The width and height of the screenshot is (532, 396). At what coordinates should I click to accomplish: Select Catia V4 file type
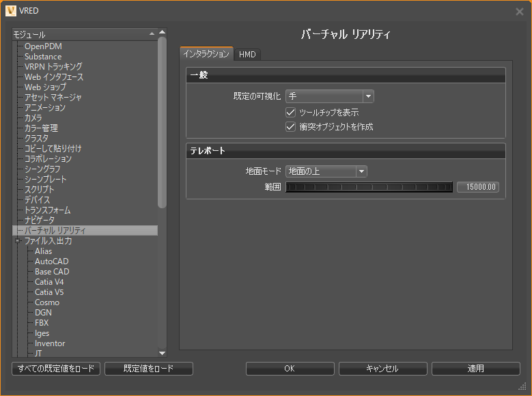pos(49,282)
